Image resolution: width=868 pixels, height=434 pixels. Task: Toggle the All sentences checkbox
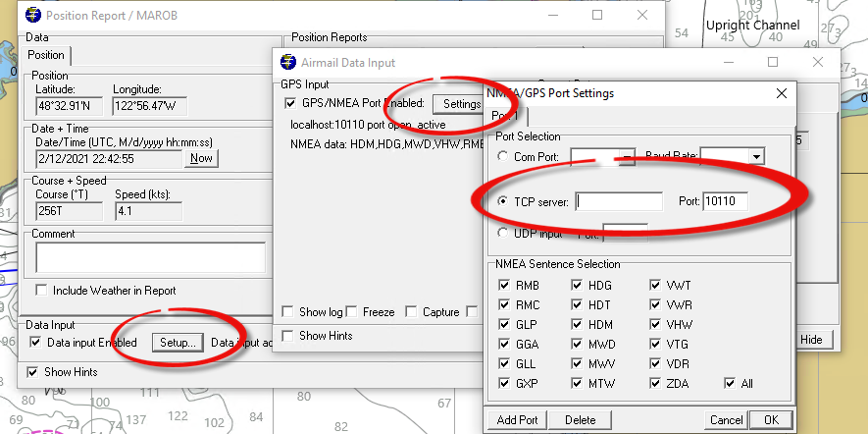click(x=730, y=383)
